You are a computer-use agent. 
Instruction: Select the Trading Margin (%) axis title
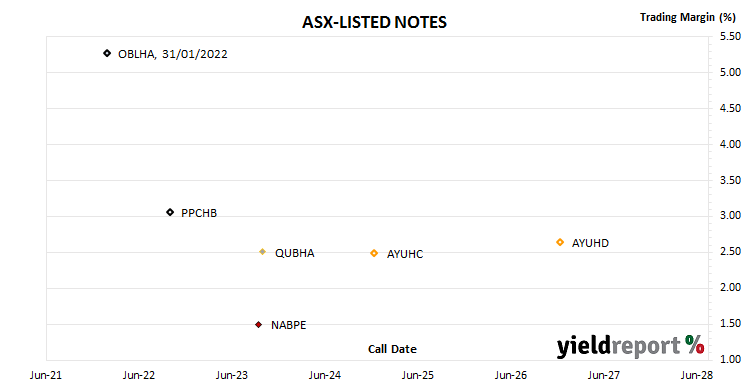pos(687,17)
